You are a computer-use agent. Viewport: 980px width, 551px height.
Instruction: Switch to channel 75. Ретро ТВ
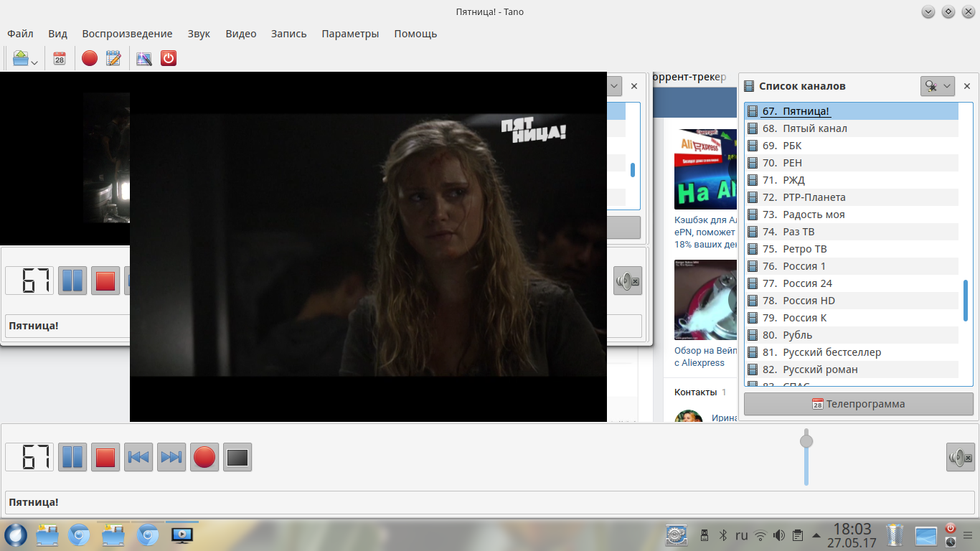click(x=852, y=249)
